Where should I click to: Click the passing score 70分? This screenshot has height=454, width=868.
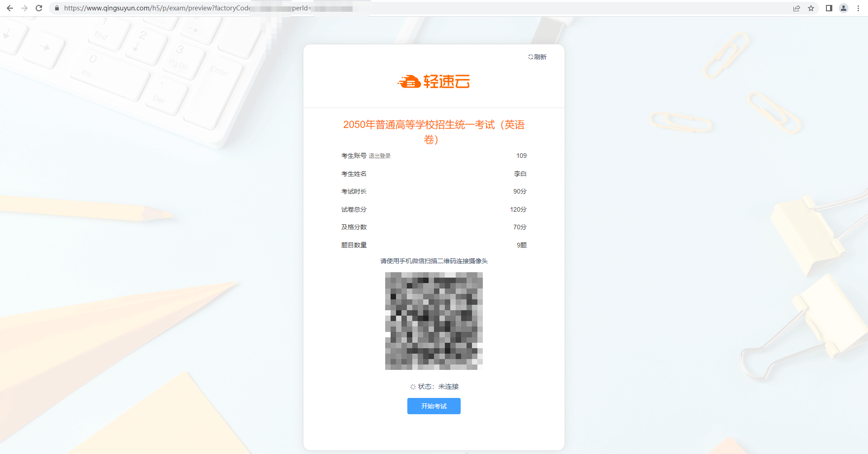point(520,227)
